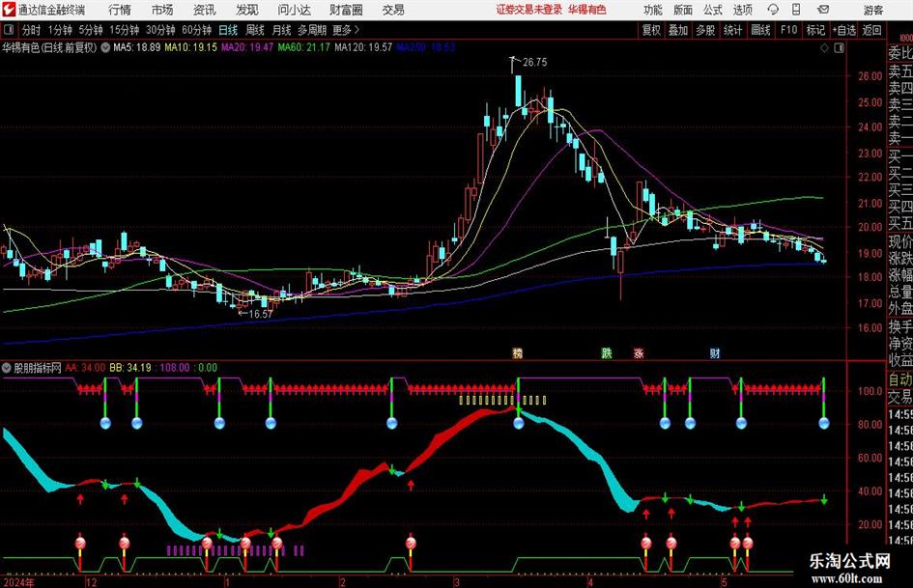Image resolution: width=913 pixels, height=588 pixels.
Task: Click the AA: 34.00 indicator value
Action: [x=85, y=368]
